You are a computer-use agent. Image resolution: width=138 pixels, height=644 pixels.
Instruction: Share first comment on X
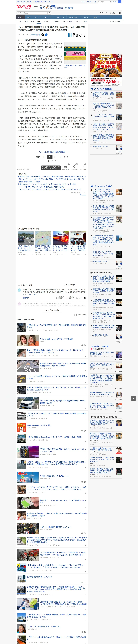tap(85, 298)
